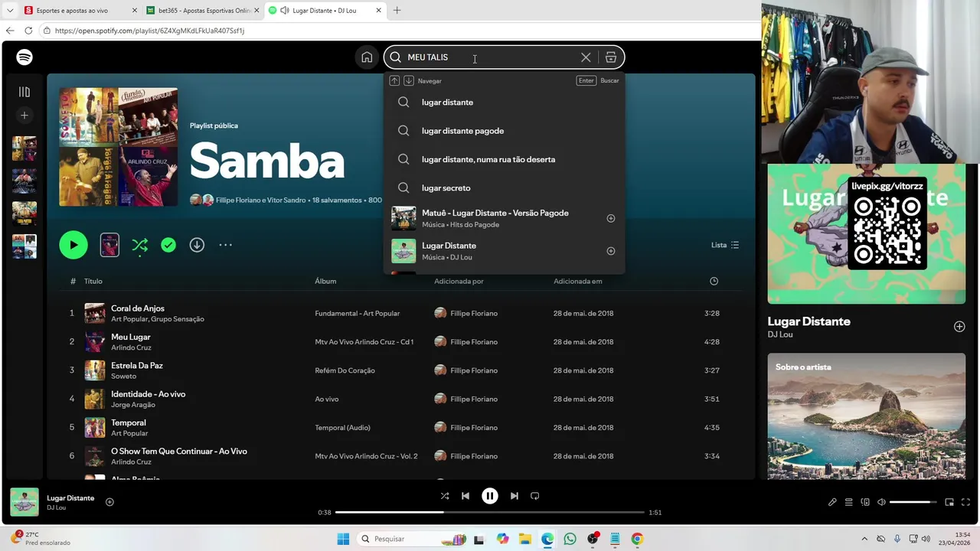Open Meu Lugar track title
Image resolution: width=980 pixels, height=551 pixels.
pyautogui.click(x=131, y=337)
